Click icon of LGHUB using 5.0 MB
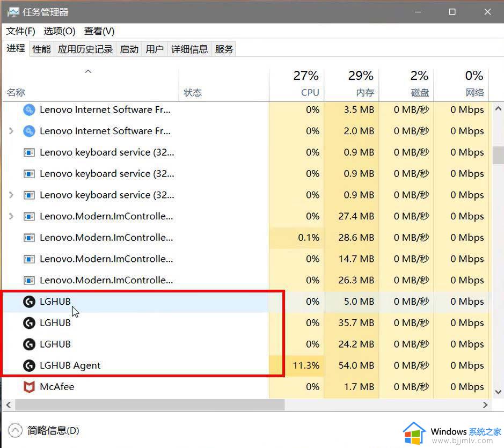Viewport: 504px width, 448px height. (x=29, y=302)
